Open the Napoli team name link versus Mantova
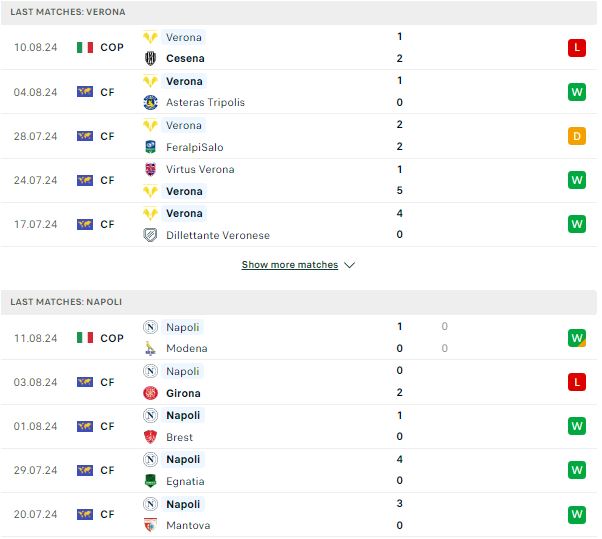 pos(183,504)
